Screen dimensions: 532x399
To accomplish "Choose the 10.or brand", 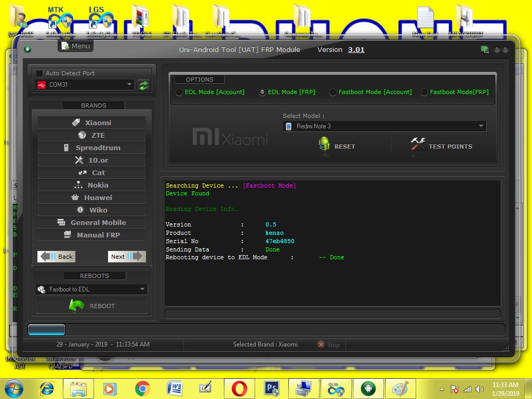I will point(91,160).
